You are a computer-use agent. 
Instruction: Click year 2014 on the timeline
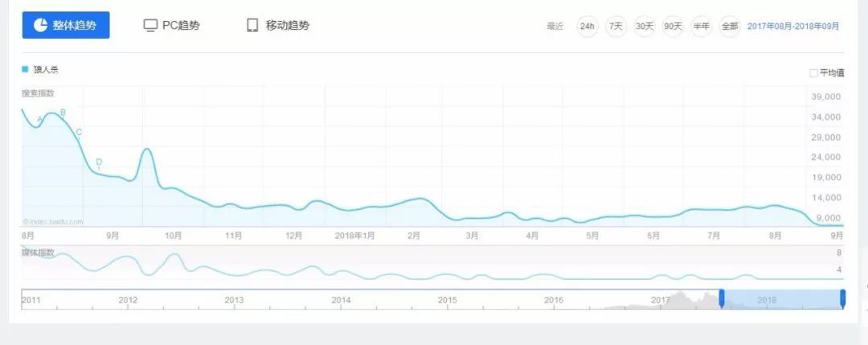[341, 300]
